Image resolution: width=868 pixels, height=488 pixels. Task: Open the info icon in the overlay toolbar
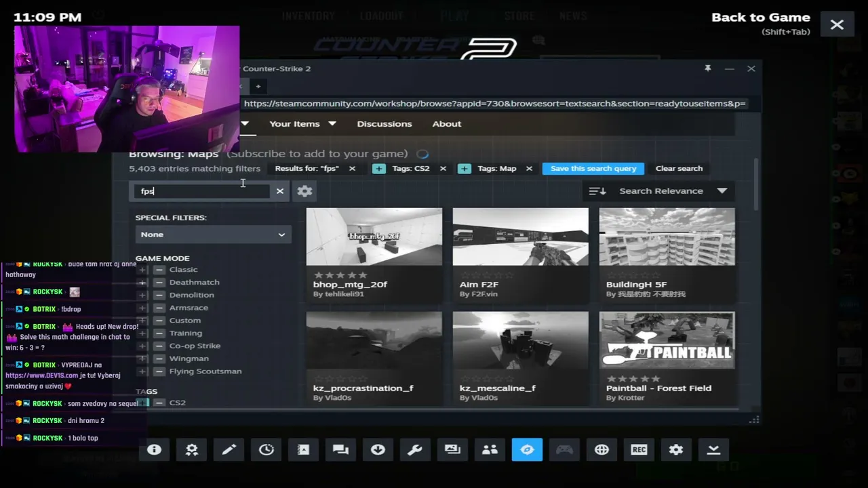coord(155,449)
